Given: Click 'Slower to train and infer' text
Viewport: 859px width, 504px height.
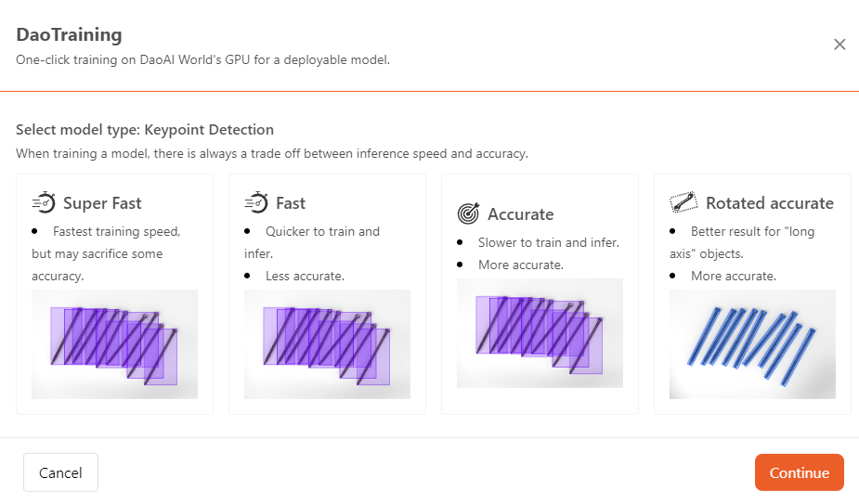Looking at the screenshot, I should pyautogui.click(x=549, y=242).
